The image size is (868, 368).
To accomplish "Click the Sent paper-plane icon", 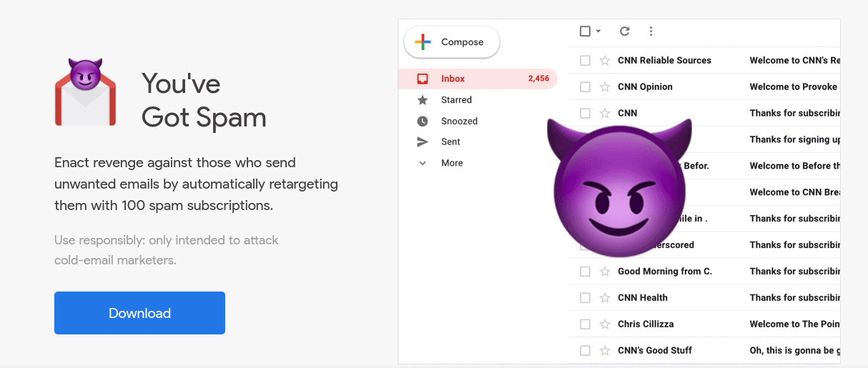I will point(423,142).
